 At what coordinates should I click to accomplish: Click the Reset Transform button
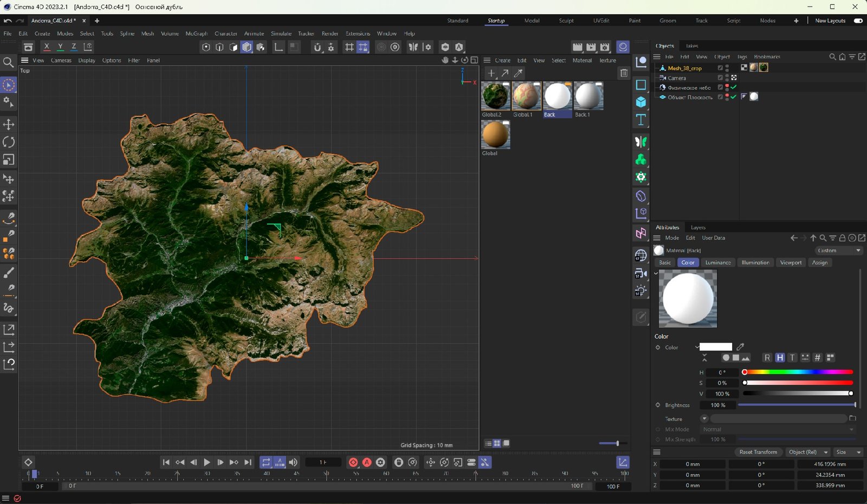tap(758, 452)
